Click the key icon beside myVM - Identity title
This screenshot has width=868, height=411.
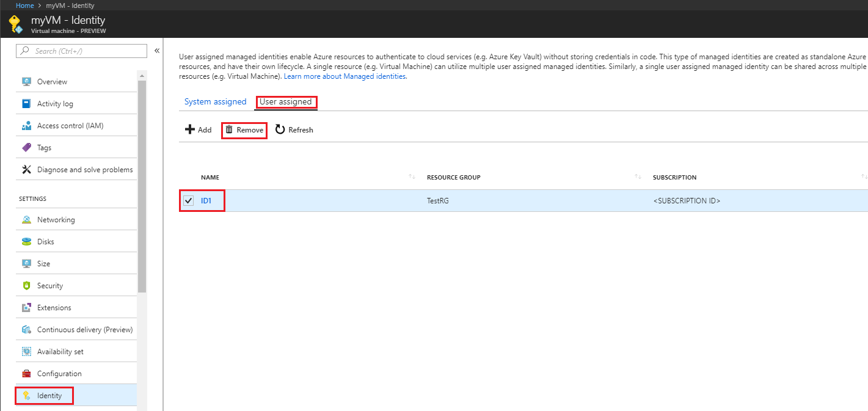pos(15,24)
